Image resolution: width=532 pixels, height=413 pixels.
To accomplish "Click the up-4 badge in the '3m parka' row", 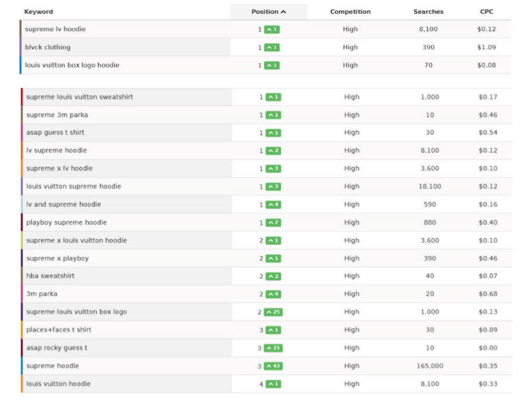I will tap(273, 294).
